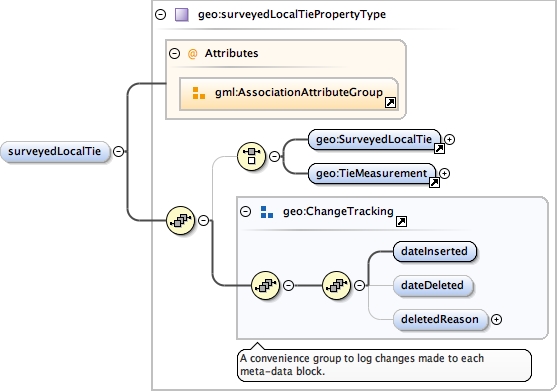
Task: Click the outer ChangeTracking sequence icon
Action: tap(265, 285)
